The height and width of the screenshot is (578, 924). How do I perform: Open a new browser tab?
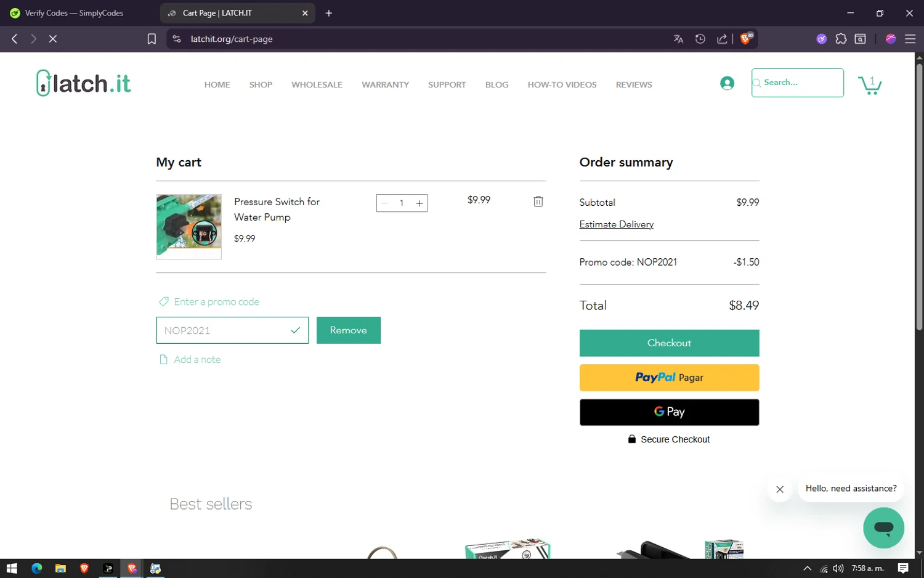coord(329,13)
